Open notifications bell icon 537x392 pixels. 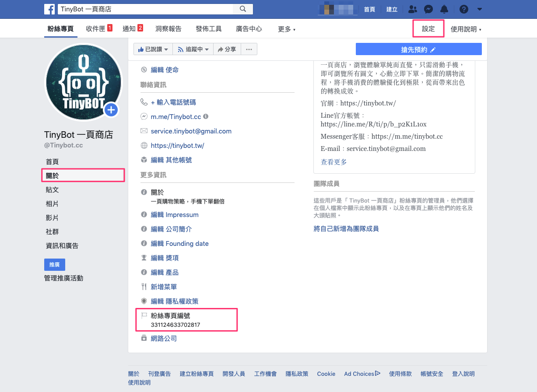click(444, 9)
